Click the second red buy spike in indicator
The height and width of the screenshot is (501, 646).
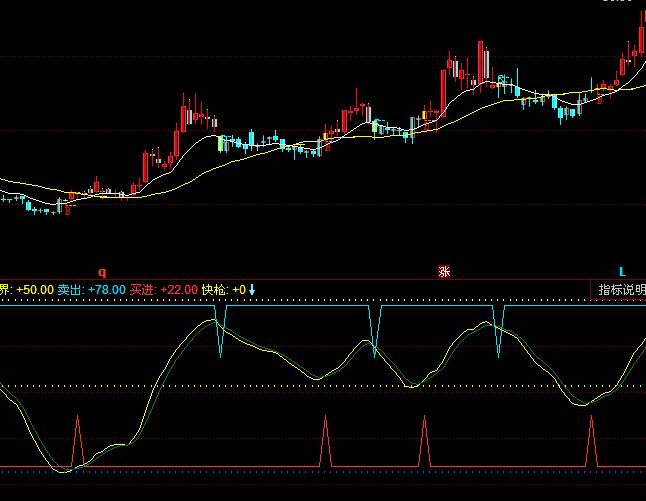click(325, 440)
